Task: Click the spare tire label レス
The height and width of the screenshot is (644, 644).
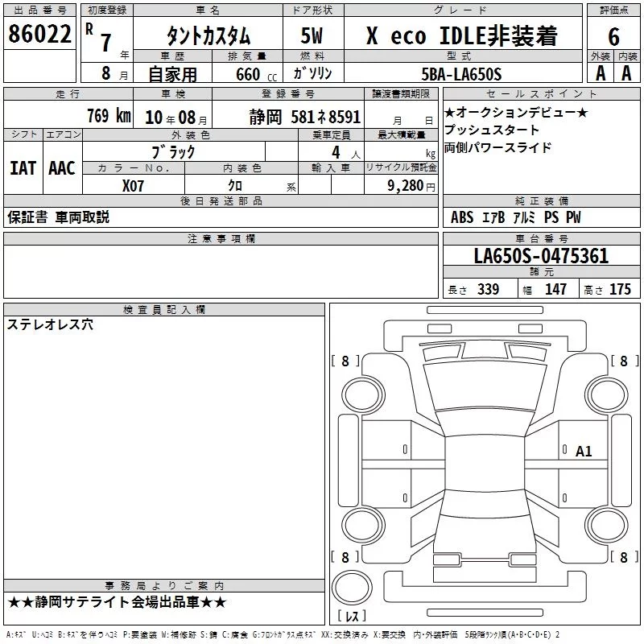Action: tap(352, 616)
